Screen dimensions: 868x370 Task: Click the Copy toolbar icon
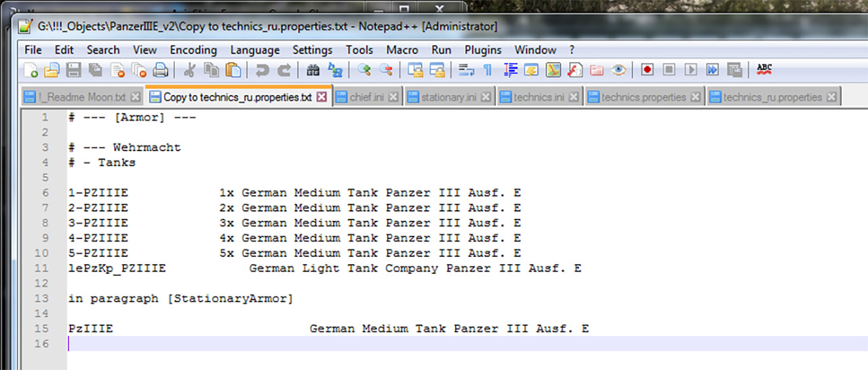point(211,70)
